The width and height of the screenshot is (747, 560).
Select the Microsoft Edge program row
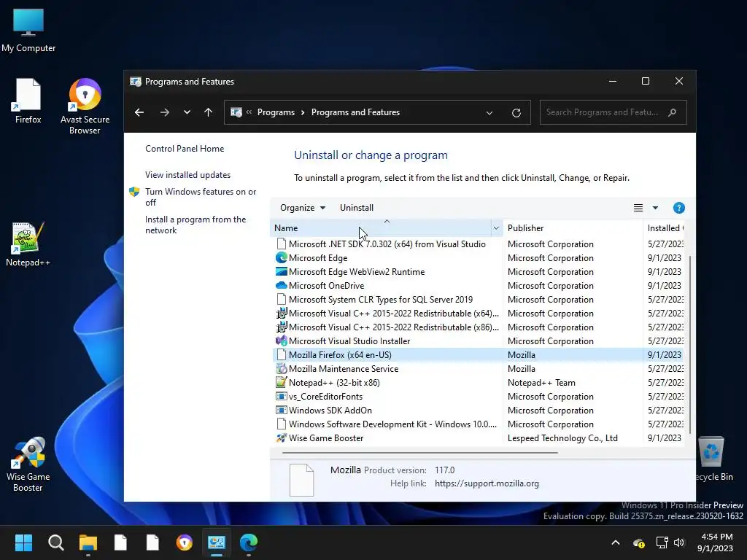479,257
